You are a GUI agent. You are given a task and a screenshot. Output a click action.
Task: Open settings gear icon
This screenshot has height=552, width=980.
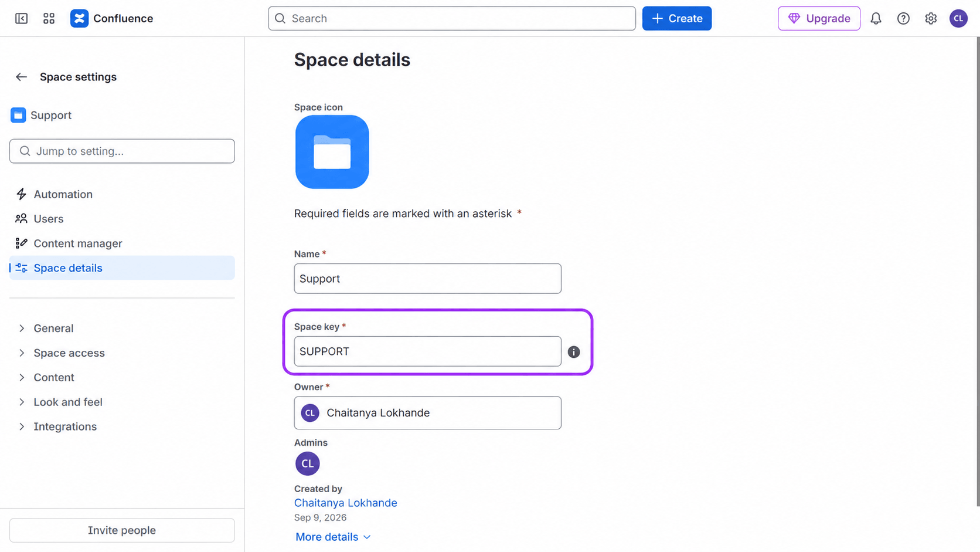[931, 18]
